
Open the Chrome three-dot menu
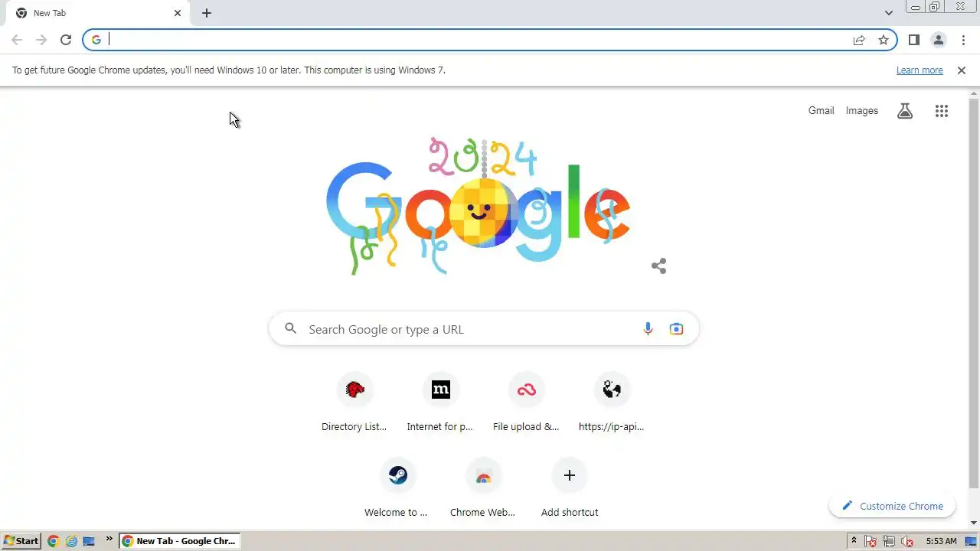pos(963,40)
